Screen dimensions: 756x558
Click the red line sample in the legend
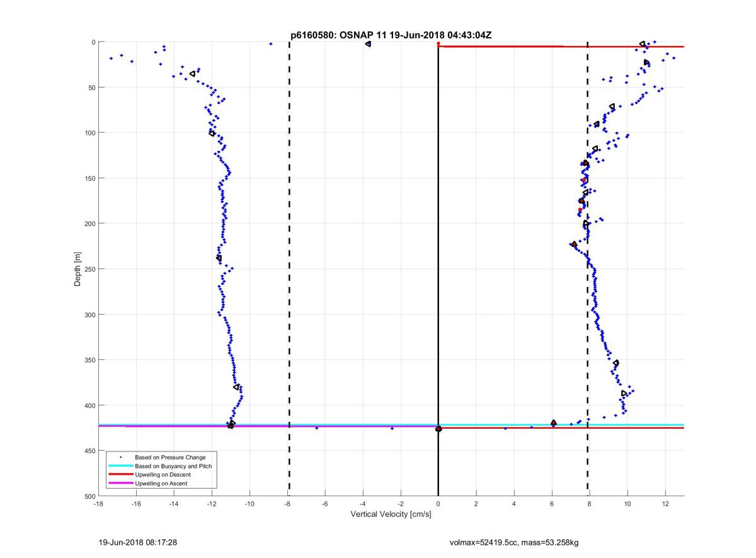120,475
